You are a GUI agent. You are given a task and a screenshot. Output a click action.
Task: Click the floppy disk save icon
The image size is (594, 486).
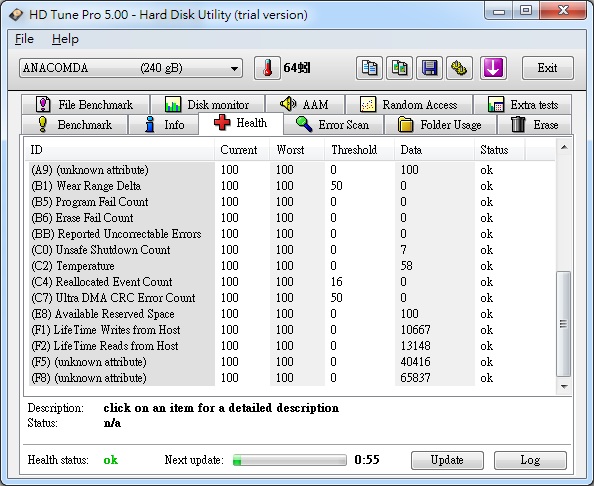pos(429,68)
